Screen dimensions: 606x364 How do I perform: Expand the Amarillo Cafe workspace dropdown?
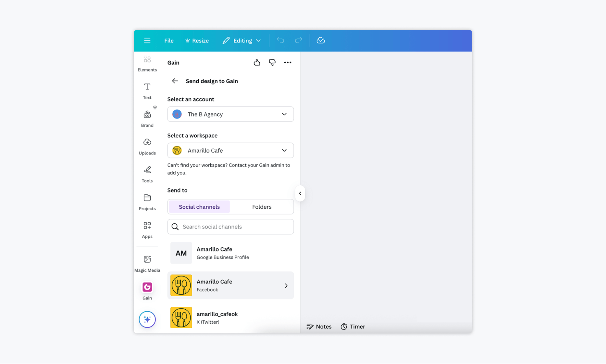(230, 151)
